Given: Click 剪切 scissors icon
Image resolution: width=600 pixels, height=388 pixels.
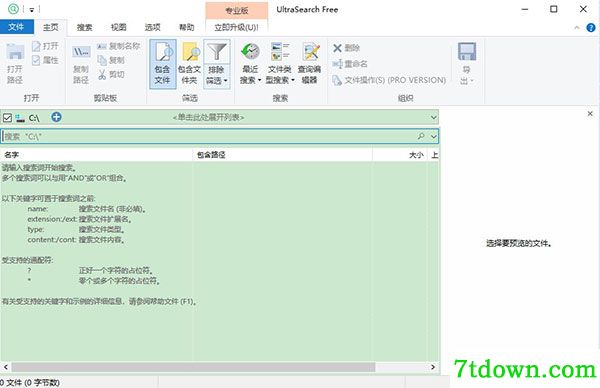Looking at the screenshot, I should click(x=102, y=74).
